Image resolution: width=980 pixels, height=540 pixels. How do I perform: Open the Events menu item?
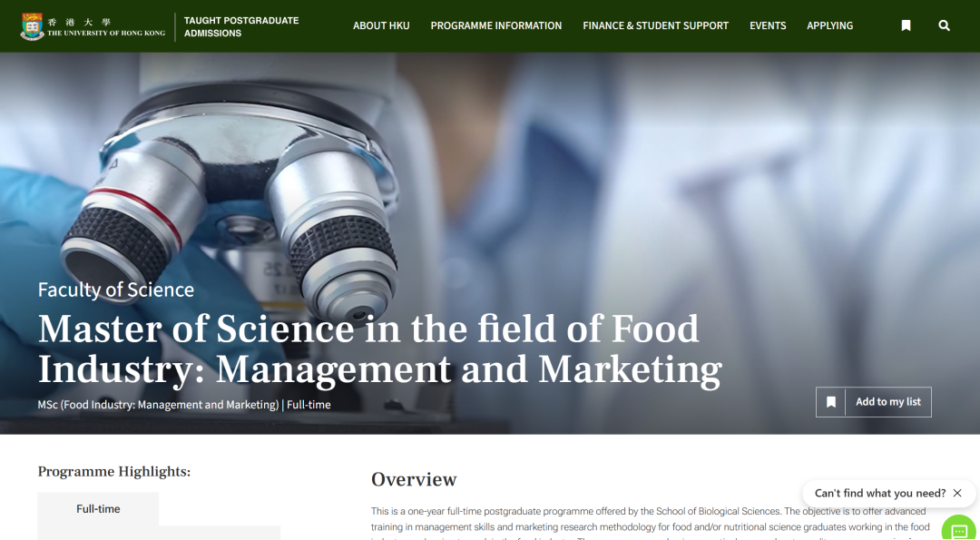[768, 25]
